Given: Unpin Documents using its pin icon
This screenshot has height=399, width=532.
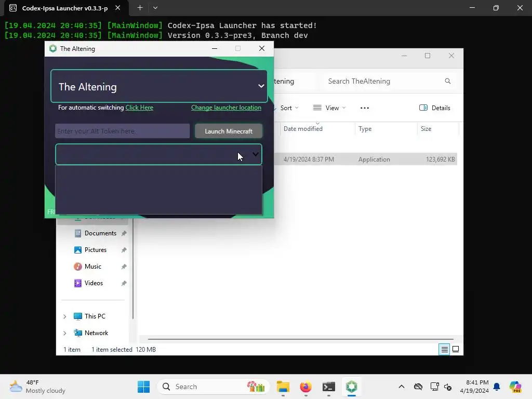Looking at the screenshot, I should [x=124, y=233].
